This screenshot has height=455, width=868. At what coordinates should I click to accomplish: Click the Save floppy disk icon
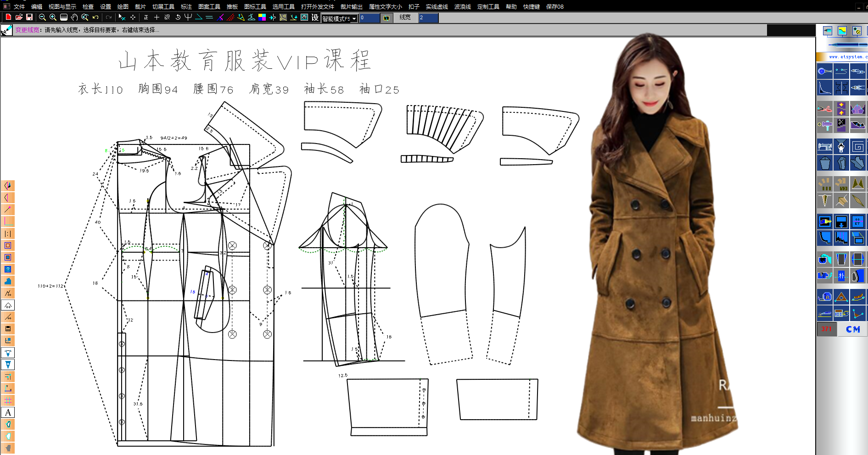pyautogui.click(x=29, y=17)
